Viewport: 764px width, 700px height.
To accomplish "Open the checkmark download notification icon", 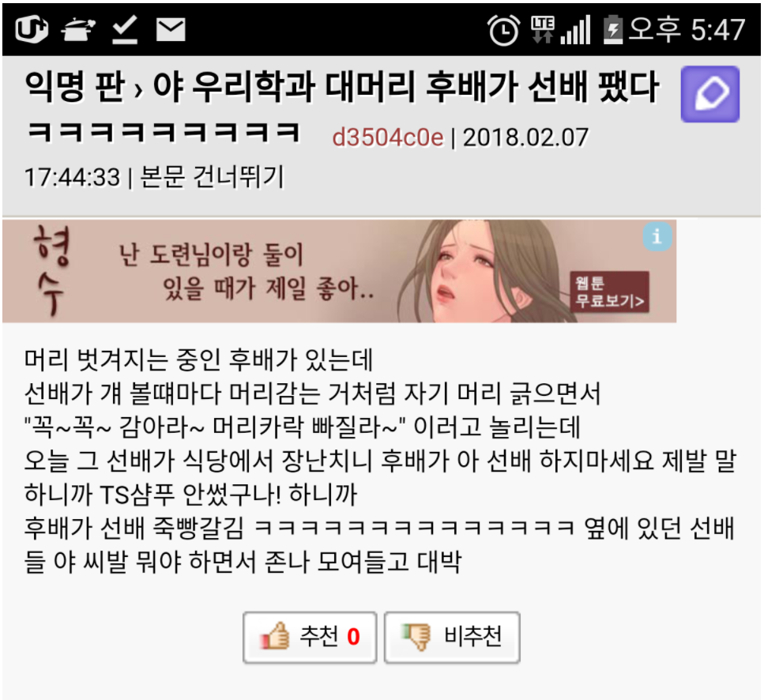I will coord(124,29).
